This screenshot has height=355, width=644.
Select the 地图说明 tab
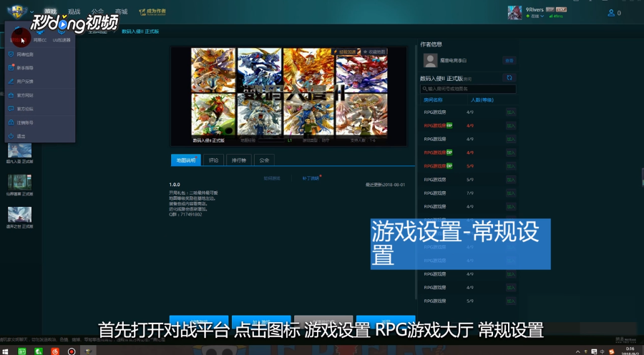click(186, 160)
